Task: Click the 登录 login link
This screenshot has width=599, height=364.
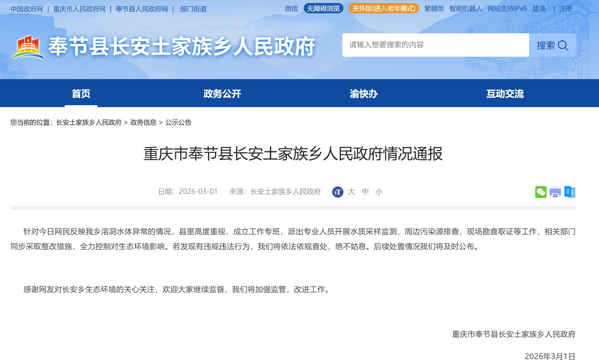Action: click(x=539, y=8)
